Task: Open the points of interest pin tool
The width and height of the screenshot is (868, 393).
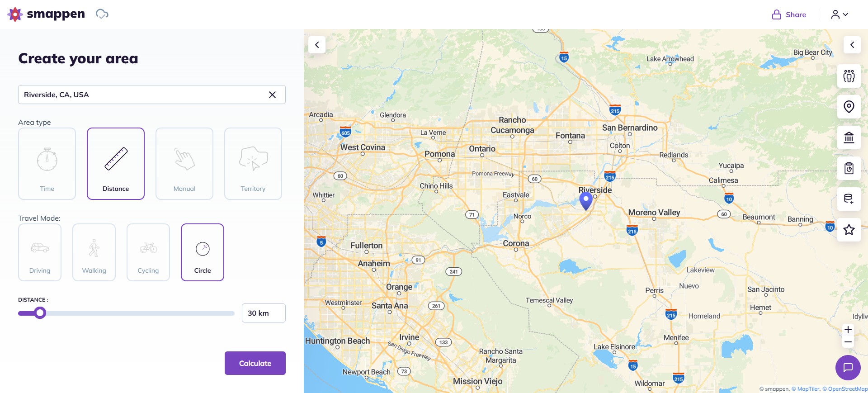Action: pos(849,107)
